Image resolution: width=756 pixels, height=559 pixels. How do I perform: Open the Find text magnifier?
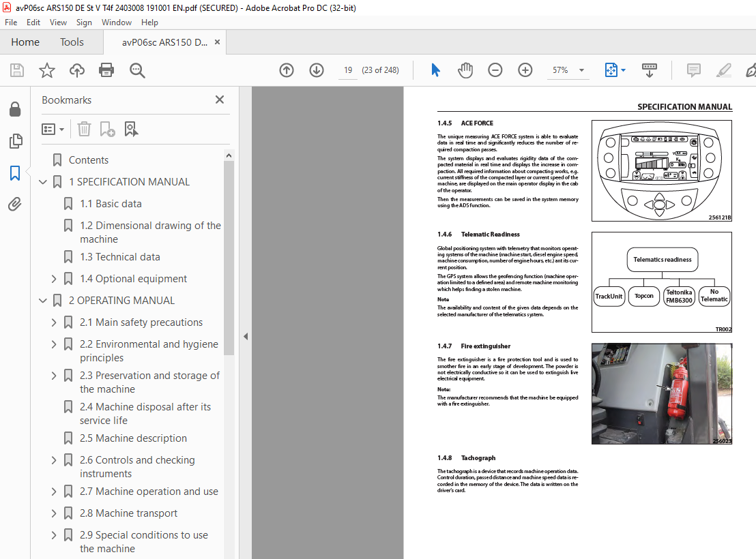pyautogui.click(x=137, y=70)
